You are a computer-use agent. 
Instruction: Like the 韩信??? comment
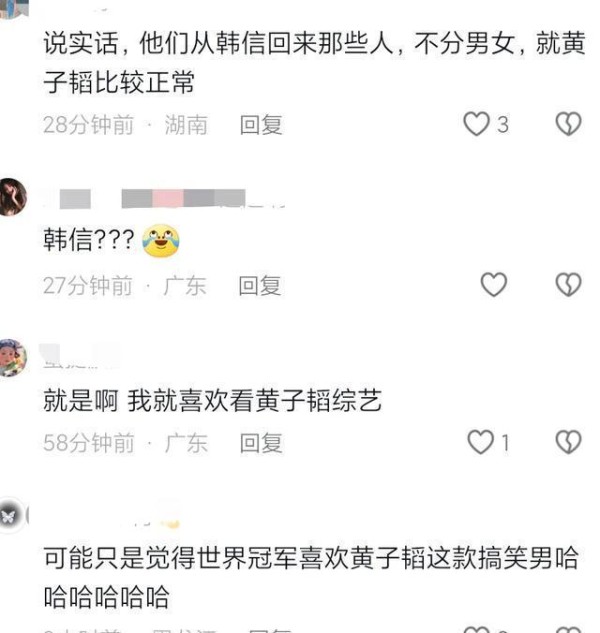493,285
